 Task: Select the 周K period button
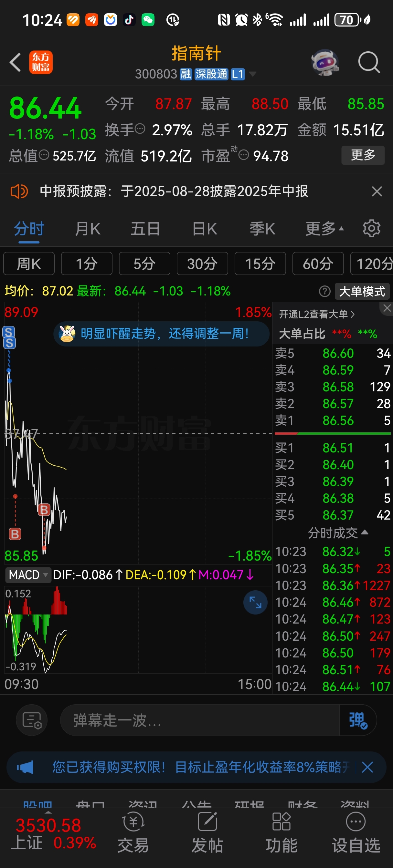29,263
